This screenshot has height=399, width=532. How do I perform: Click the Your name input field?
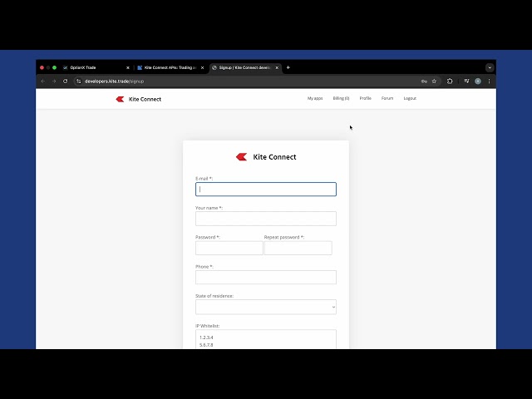click(266, 219)
